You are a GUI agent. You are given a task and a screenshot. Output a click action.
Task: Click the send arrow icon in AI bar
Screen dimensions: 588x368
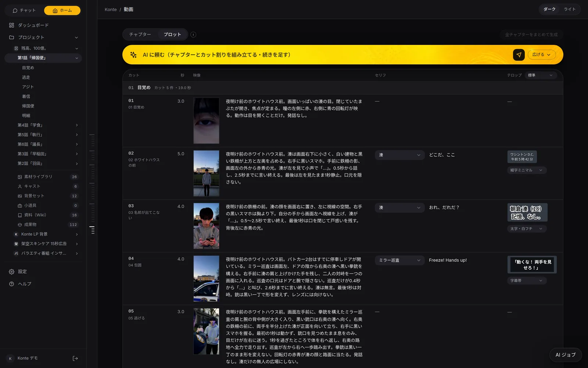point(519,55)
